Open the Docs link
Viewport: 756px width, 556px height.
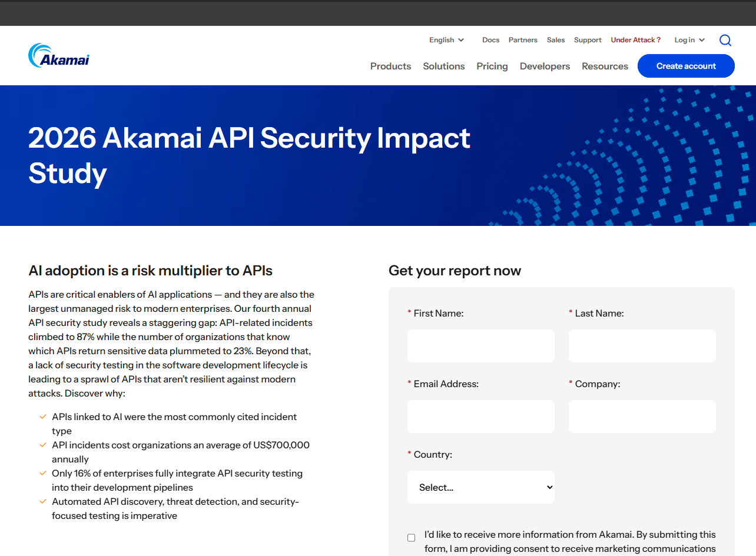490,40
